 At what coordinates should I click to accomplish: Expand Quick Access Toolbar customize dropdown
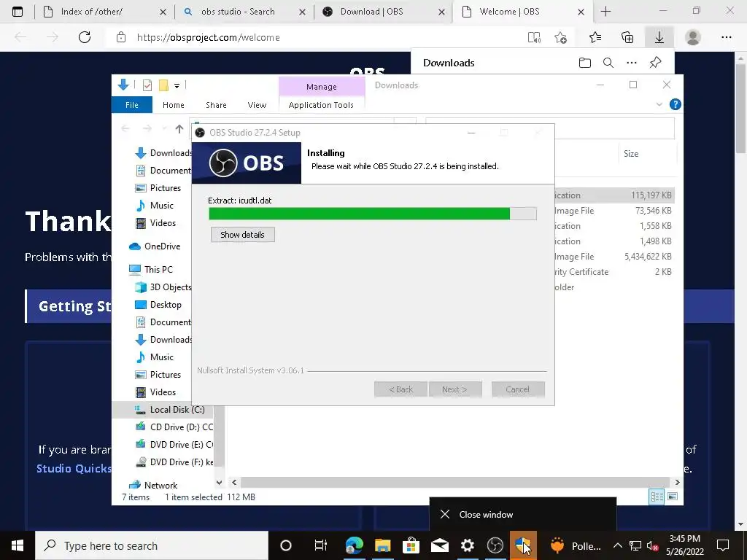(x=177, y=86)
